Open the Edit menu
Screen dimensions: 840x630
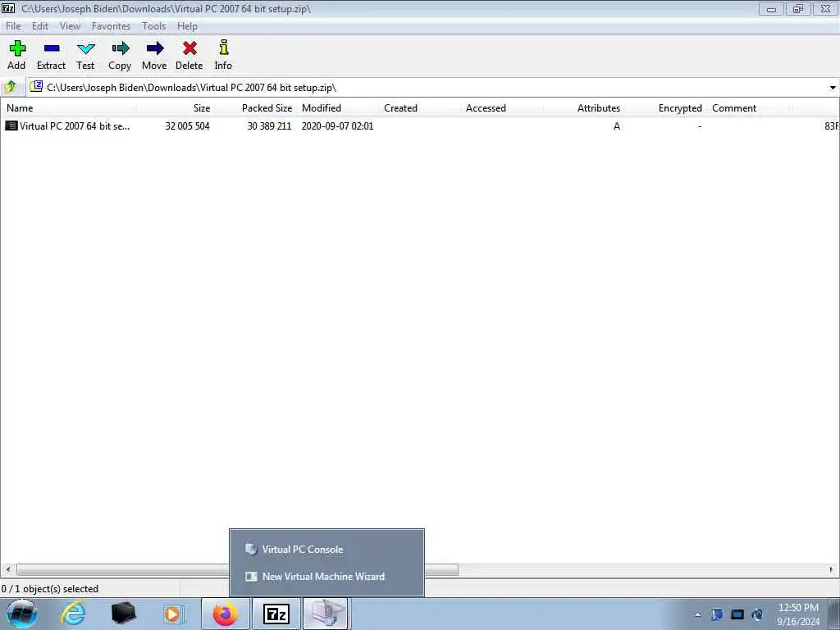pyautogui.click(x=40, y=26)
